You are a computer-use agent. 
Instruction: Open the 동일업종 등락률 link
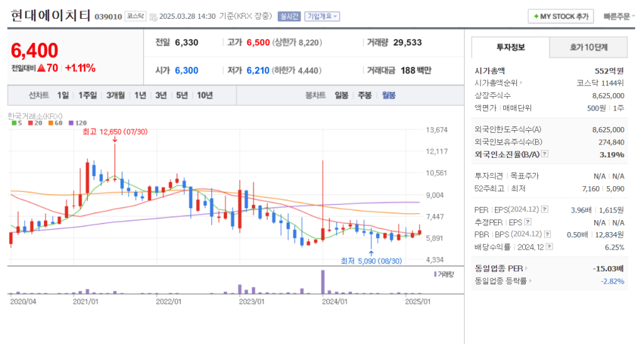click(502, 280)
